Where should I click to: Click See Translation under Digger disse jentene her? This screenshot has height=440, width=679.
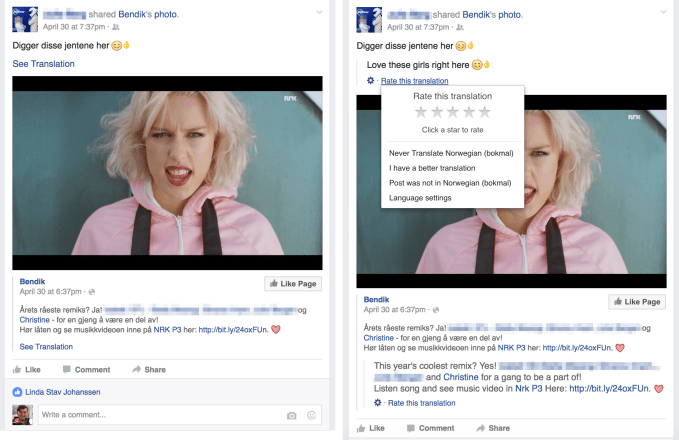click(43, 64)
